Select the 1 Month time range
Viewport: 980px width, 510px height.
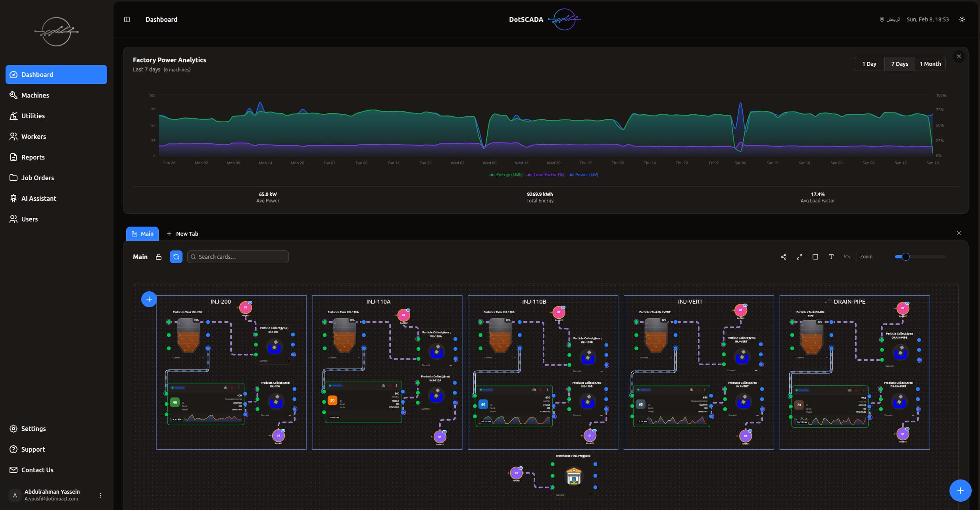[930, 64]
